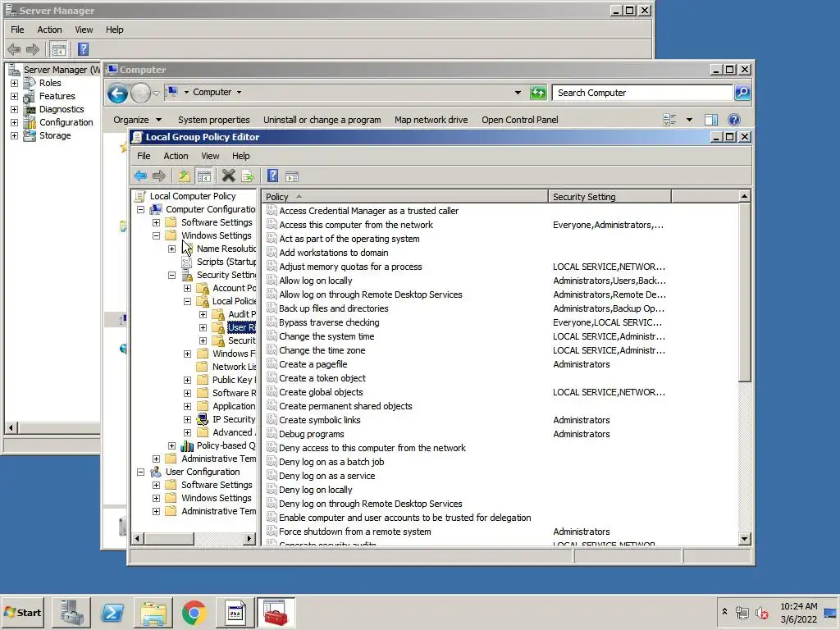Click help icon in Computer window
840x630 pixels.
[734, 120]
